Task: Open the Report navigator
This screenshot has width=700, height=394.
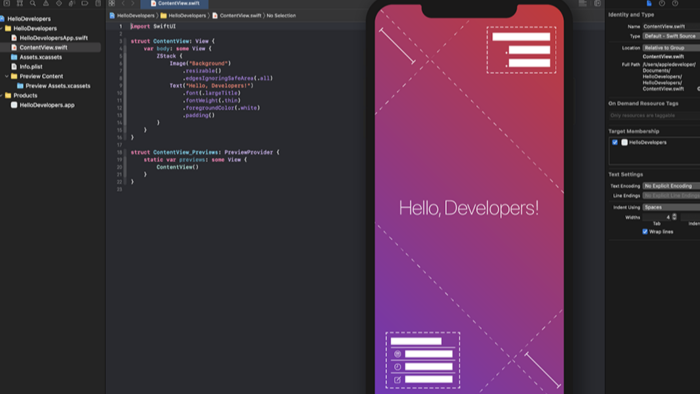Action: pyautogui.click(x=98, y=3)
